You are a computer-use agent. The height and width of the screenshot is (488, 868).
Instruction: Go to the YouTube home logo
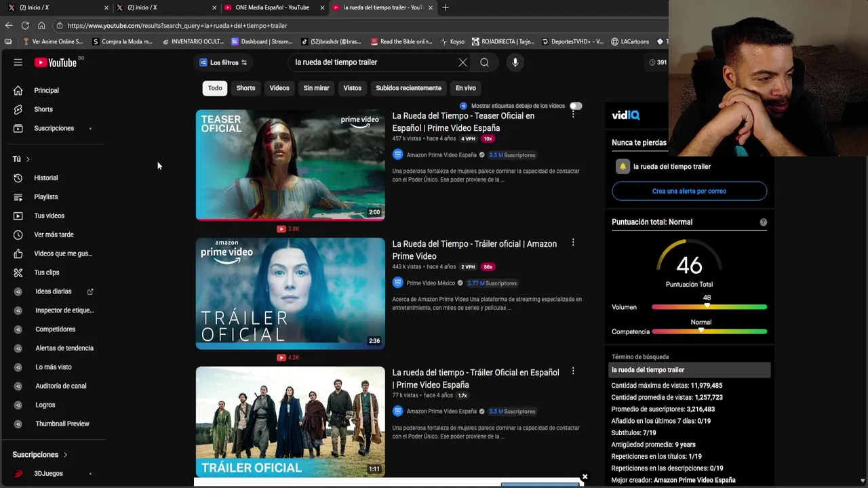[x=56, y=62]
